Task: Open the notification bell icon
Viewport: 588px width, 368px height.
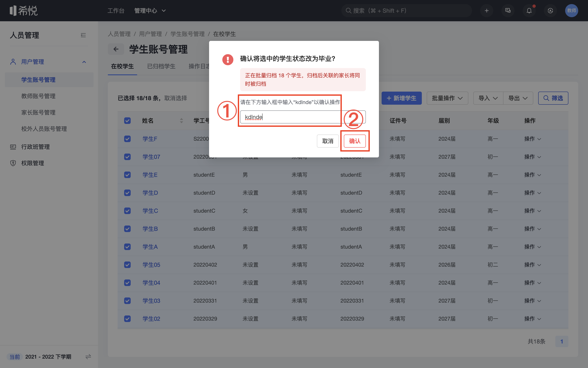Action: tap(529, 11)
